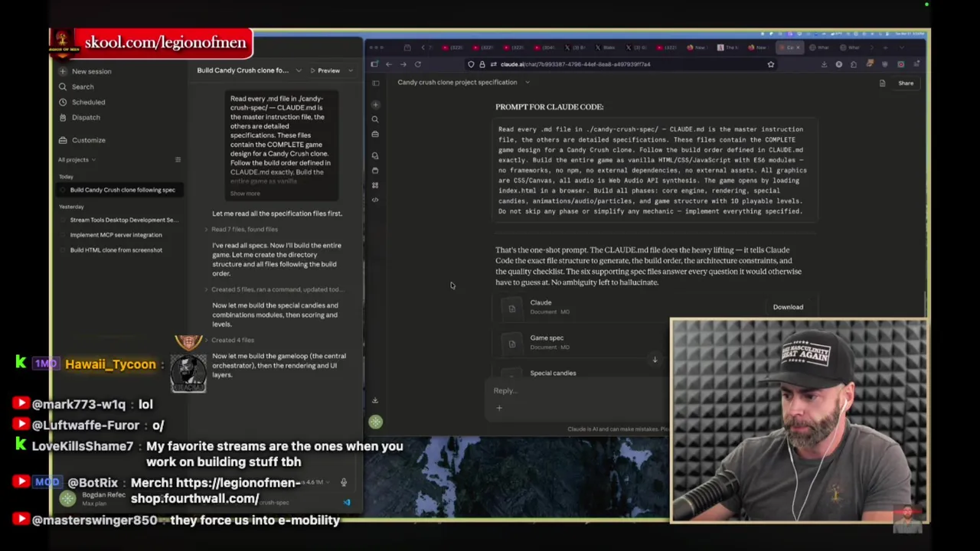Start a new chat with the plus icon in Claude web
This screenshot has height=551, width=980.
pyautogui.click(x=375, y=104)
